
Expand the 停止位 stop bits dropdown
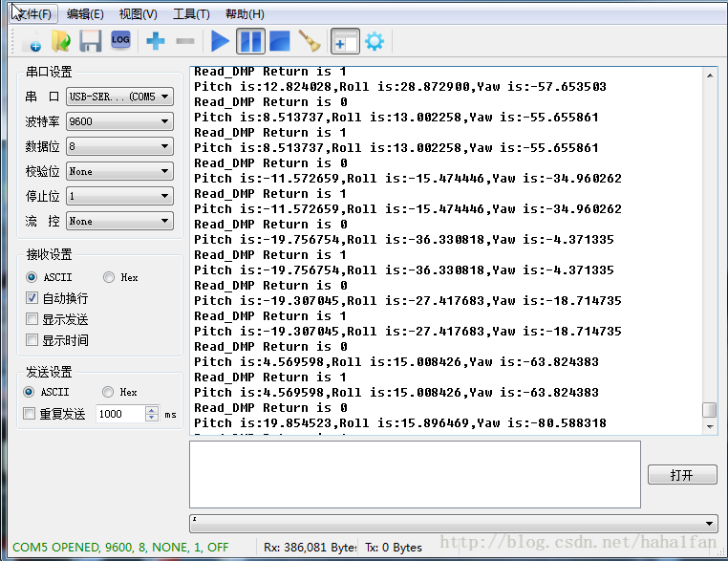coord(119,196)
